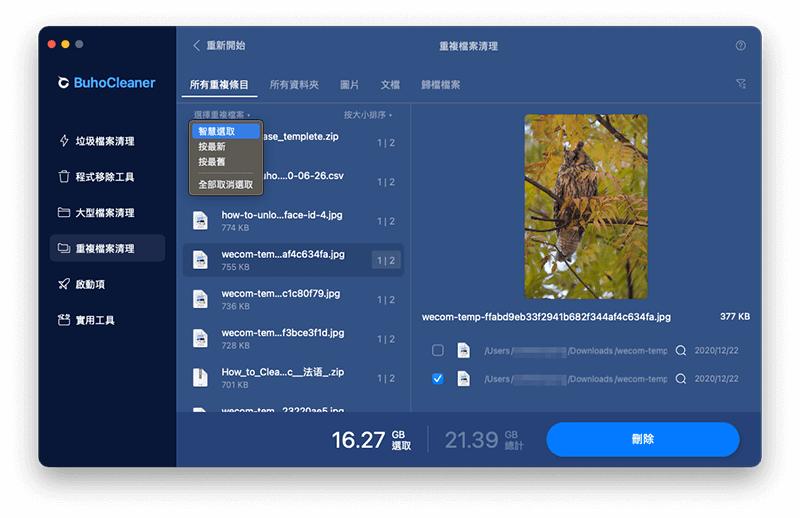Screen dimensions: 800x518
Task: Click file icon of how-to-unlo...face-id-4.jpg
Action: (201, 221)
